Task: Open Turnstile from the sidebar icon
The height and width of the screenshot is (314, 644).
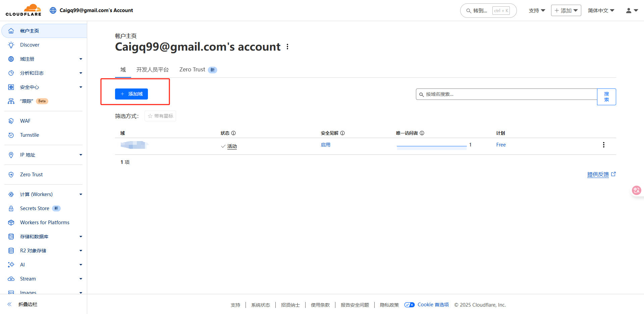Action: coord(11,135)
